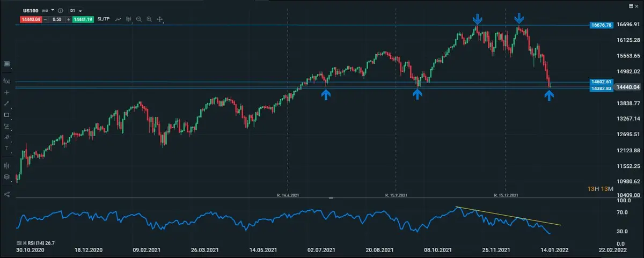Click the red sell price 14440.04
The height and width of the screenshot is (258, 644).
[30, 19]
